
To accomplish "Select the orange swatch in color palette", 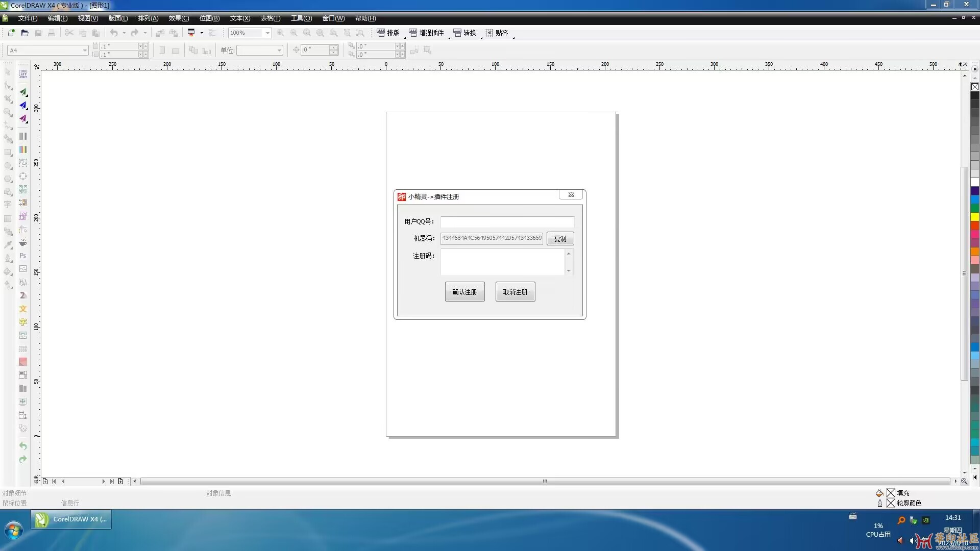I will [x=974, y=252].
